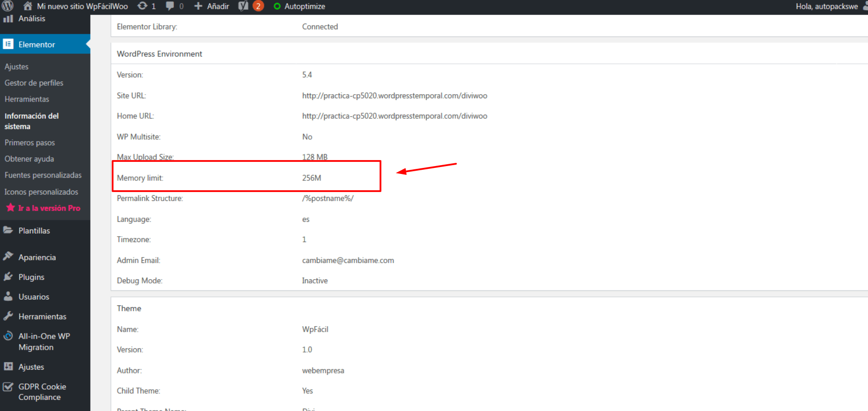Open Mi nuevo sitio WpFácilWoo site link
The width and height of the screenshot is (868, 411).
coord(82,6)
